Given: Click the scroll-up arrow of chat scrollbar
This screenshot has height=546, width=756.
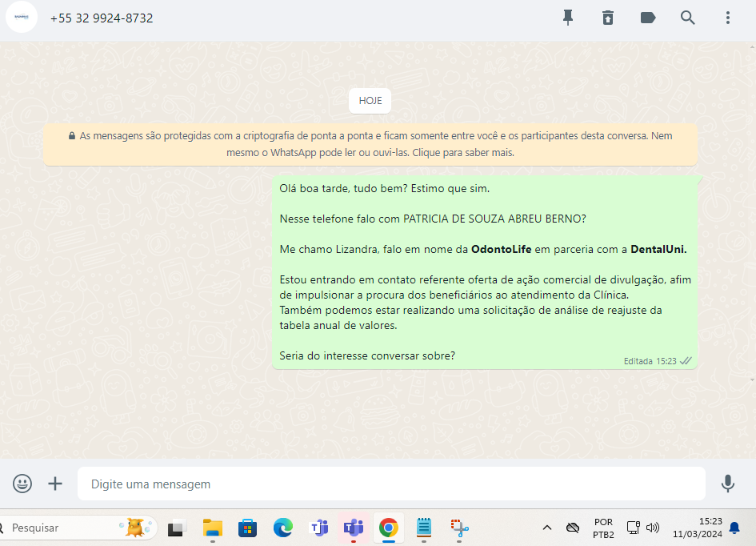Looking at the screenshot, I should pyautogui.click(x=752, y=47).
